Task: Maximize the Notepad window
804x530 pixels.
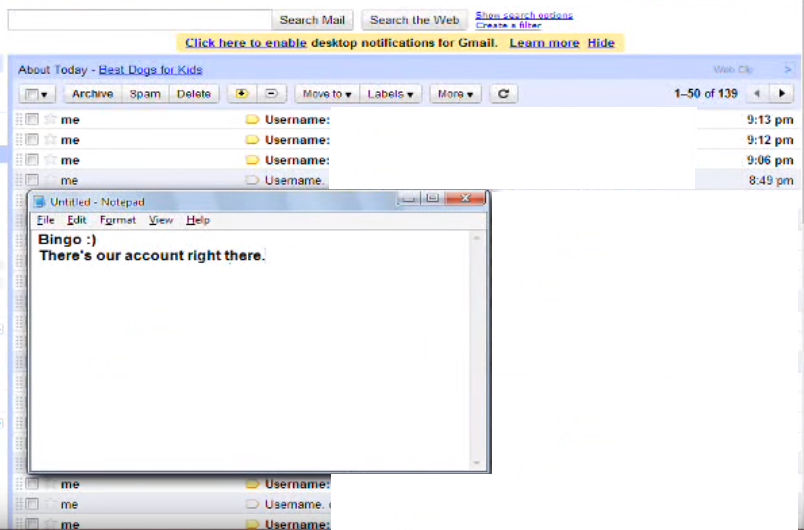Action: click(433, 198)
